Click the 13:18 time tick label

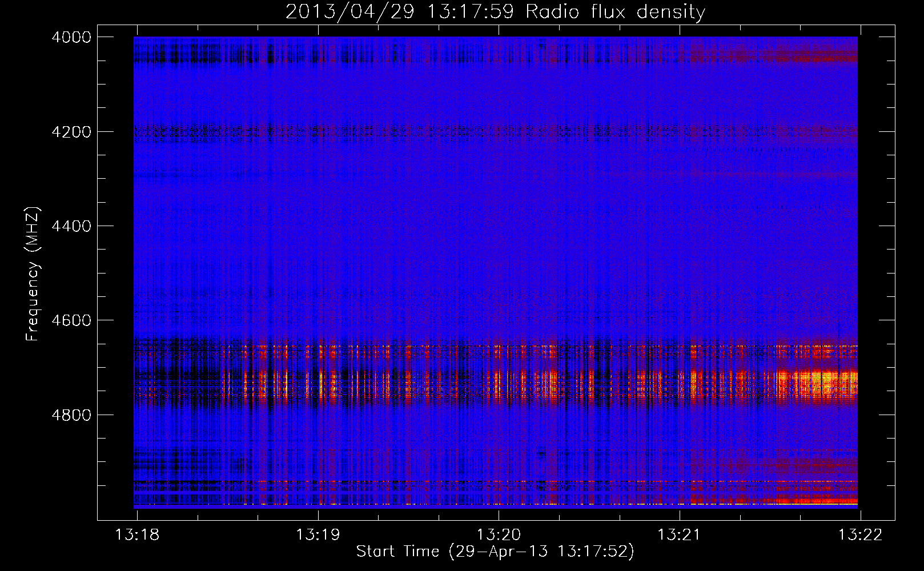pyautogui.click(x=137, y=535)
